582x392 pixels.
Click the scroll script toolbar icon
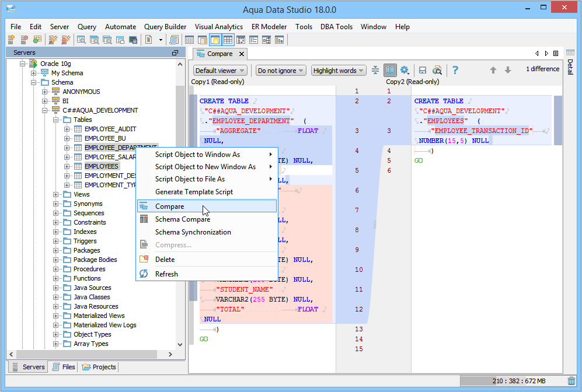point(174,39)
